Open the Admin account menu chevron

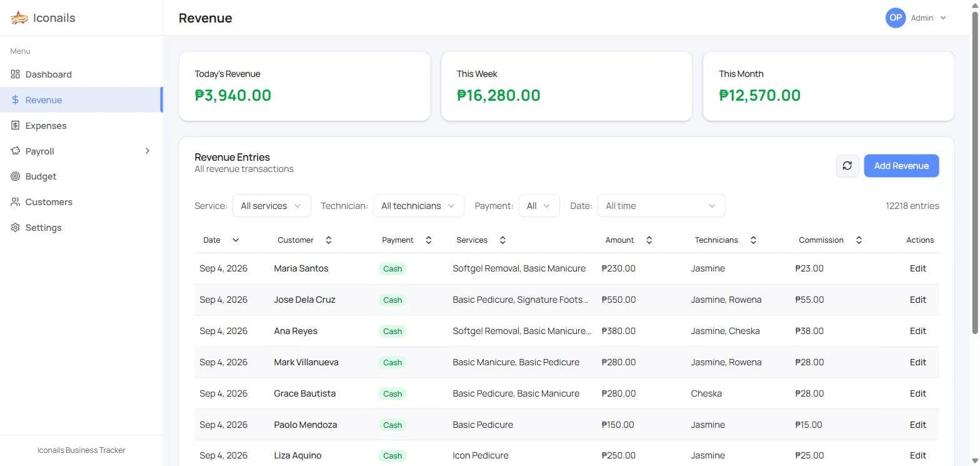pos(943,18)
